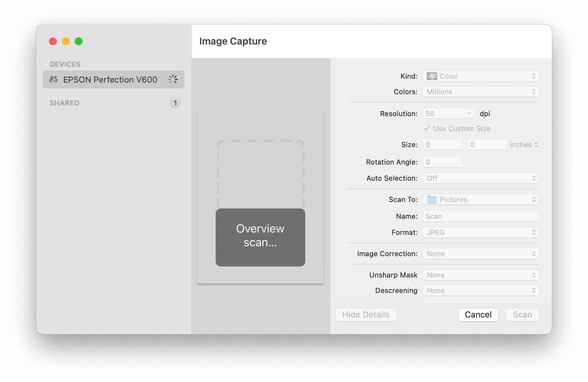Toggle Auto Selection off setting
The height and width of the screenshot is (382, 588).
tap(480, 178)
